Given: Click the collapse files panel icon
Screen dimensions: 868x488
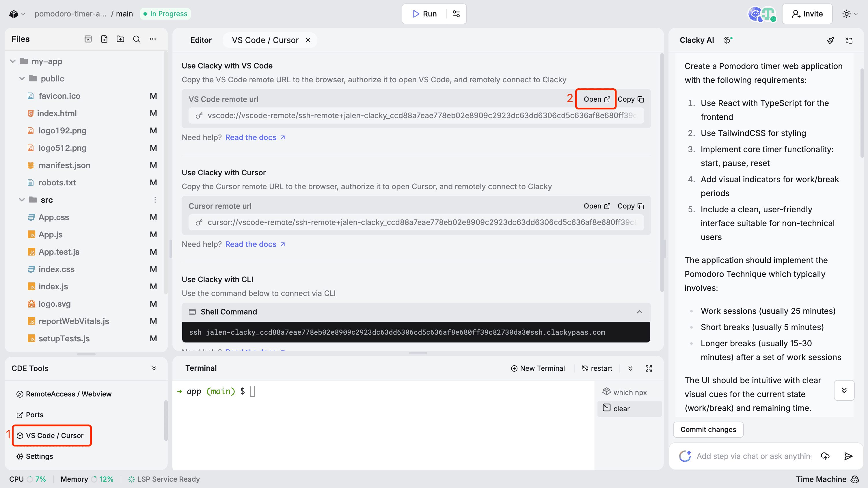Looking at the screenshot, I should (88, 39).
